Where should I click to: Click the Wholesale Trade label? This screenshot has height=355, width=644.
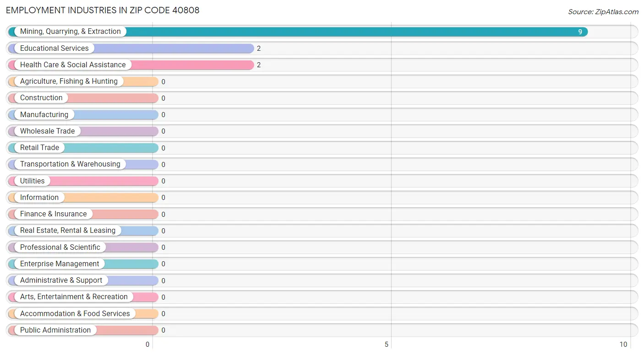pyautogui.click(x=47, y=131)
